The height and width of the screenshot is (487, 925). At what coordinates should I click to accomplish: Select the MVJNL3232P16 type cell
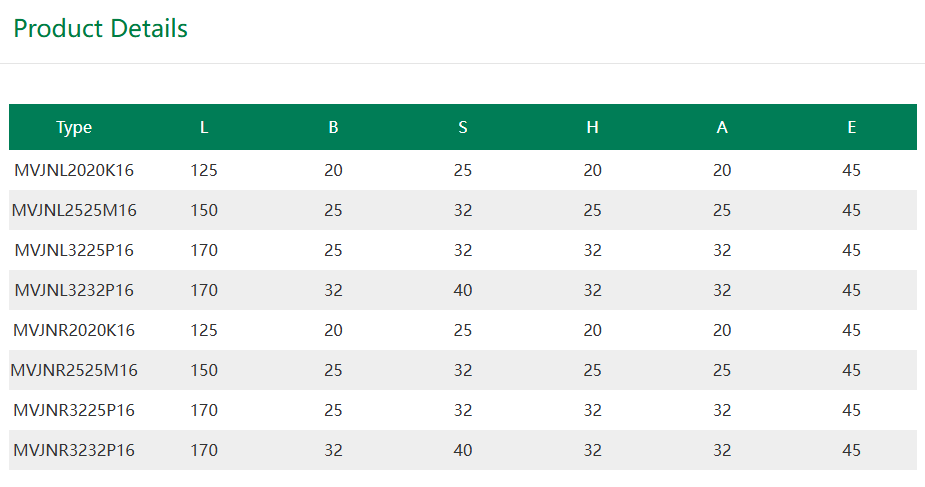pyautogui.click(x=74, y=291)
